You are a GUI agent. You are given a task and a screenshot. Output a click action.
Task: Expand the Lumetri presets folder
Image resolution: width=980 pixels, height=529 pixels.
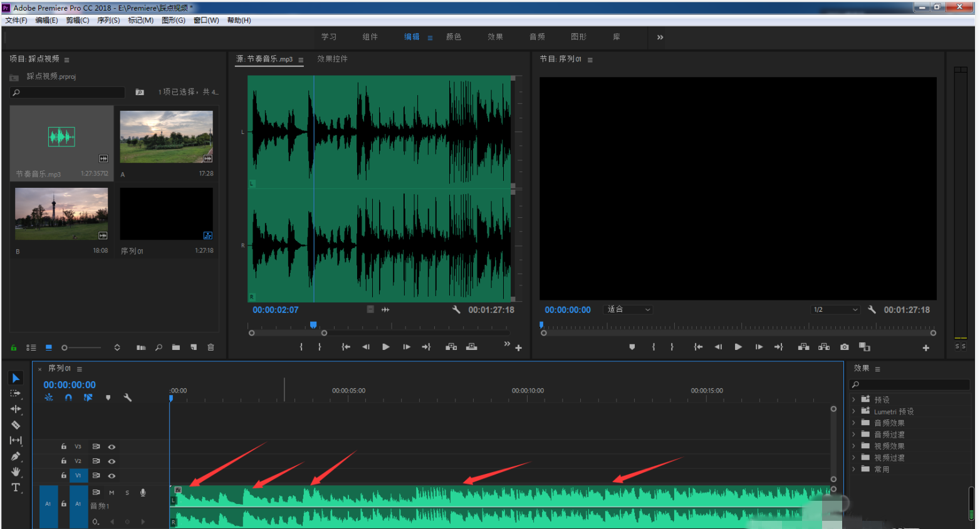853,411
